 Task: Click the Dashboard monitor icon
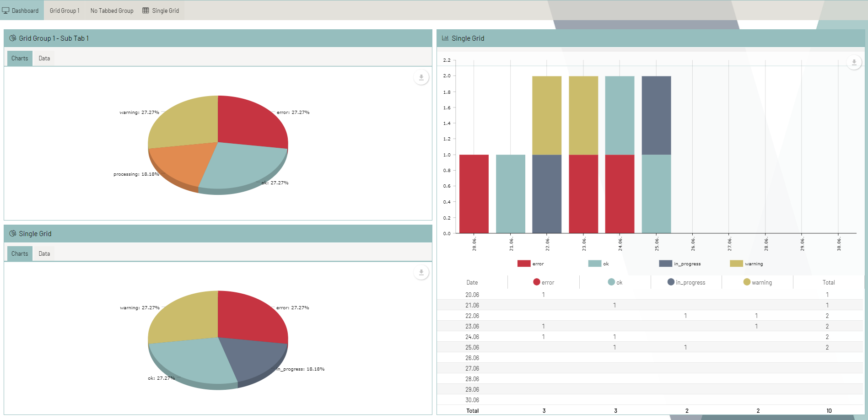tap(5, 10)
